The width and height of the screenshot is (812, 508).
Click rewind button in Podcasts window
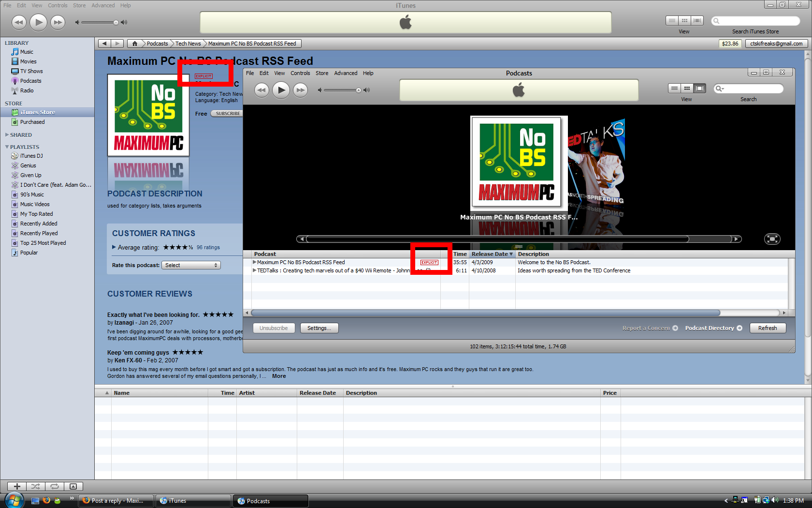[x=261, y=90]
